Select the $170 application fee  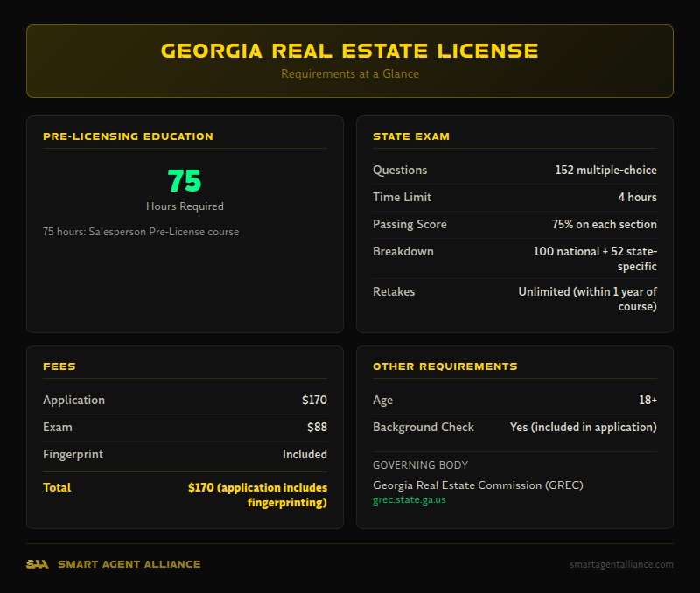tap(316, 400)
